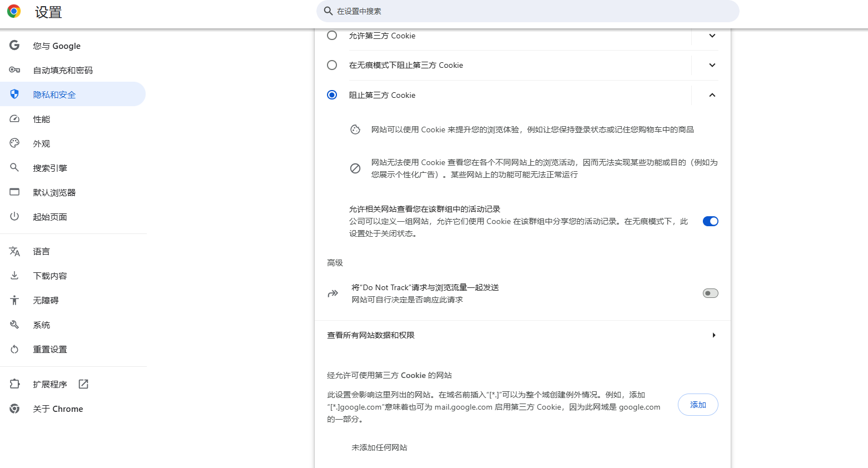Click the 设置 page title
Image resolution: width=868 pixels, height=468 pixels.
[x=48, y=12]
